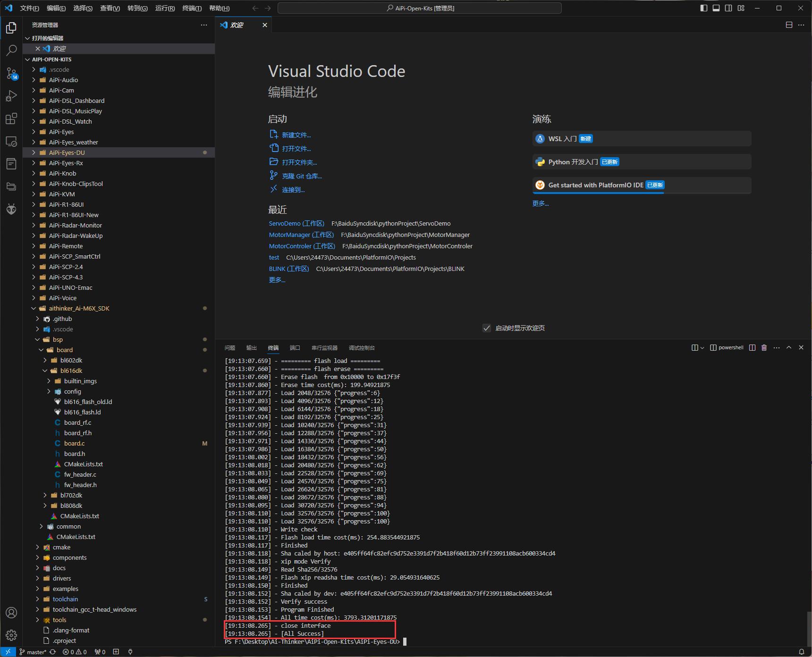This screenshot has height=657, width=812.
Task: Open board.c file in explorer
Action: (x=75, y=443)
